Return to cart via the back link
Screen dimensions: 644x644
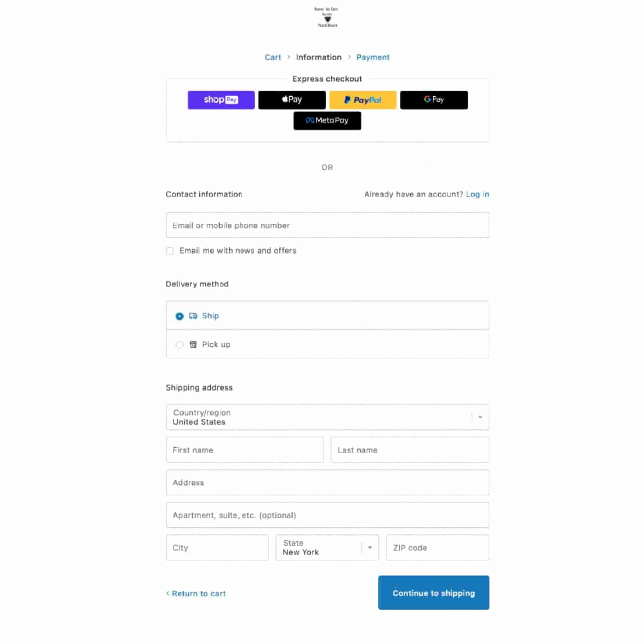pyautogui.click(x=196, y=593)
